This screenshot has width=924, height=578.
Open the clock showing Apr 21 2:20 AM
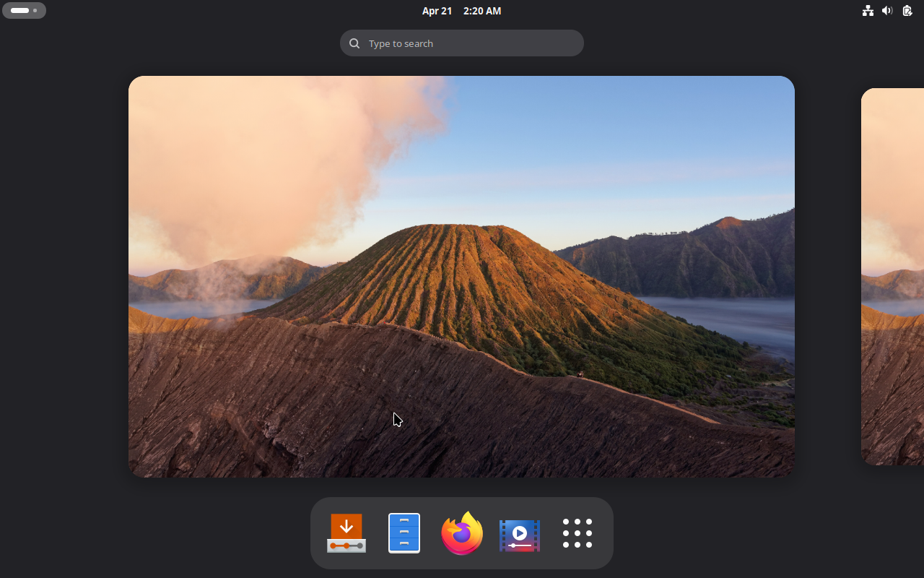point(461,11)
